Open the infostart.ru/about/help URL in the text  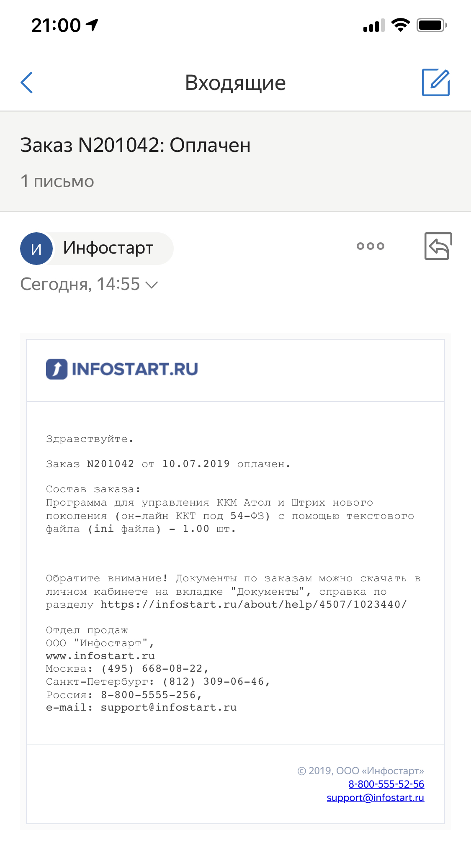click(254, 604)
